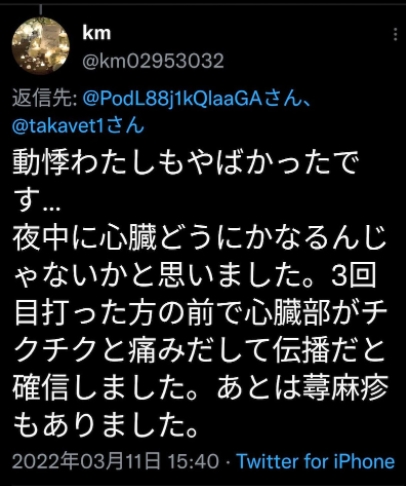Open the "Twitter for iPhone" source link

316,462
